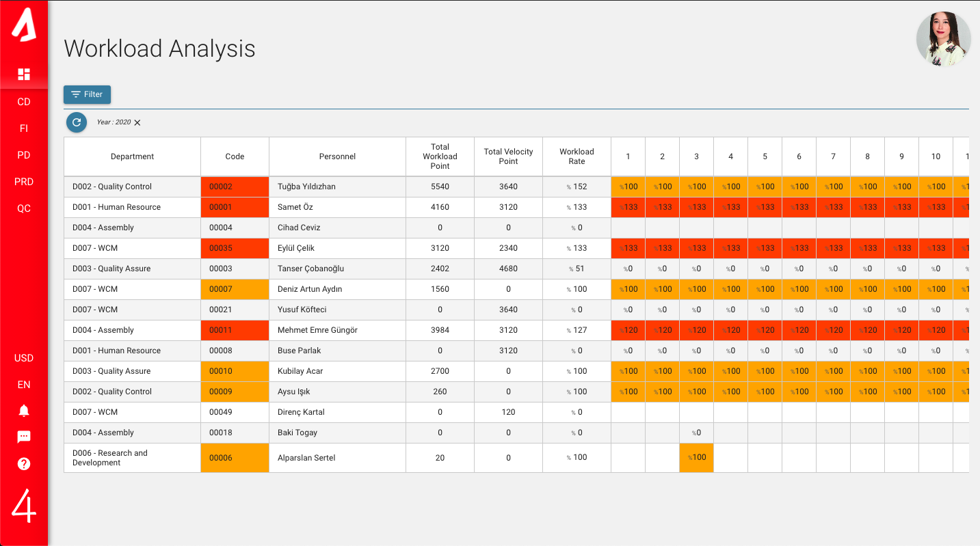Select FI in the left navigation
This screenshot has height=546, width=980.
pos(23,128)
